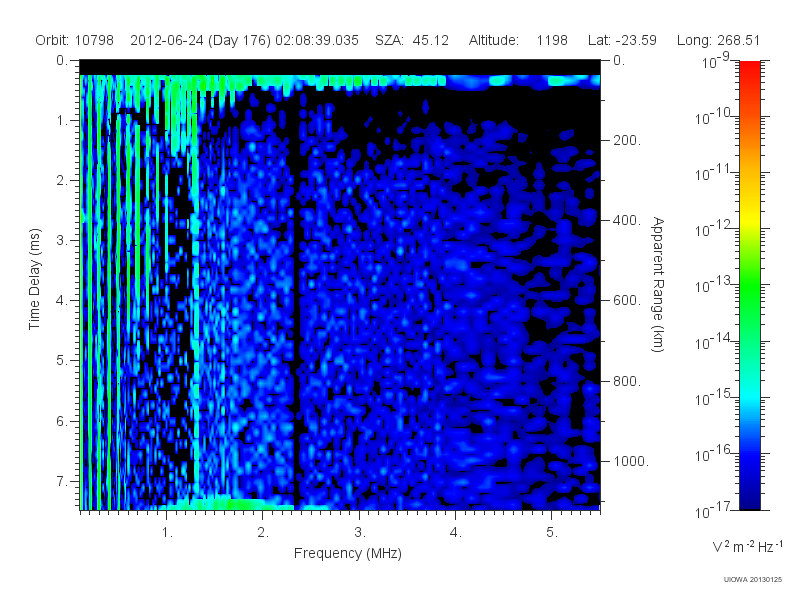Viewport: 800px width, 600px height.
Task: Click the SZA: 45.12 value
Action: pos(412,40)
